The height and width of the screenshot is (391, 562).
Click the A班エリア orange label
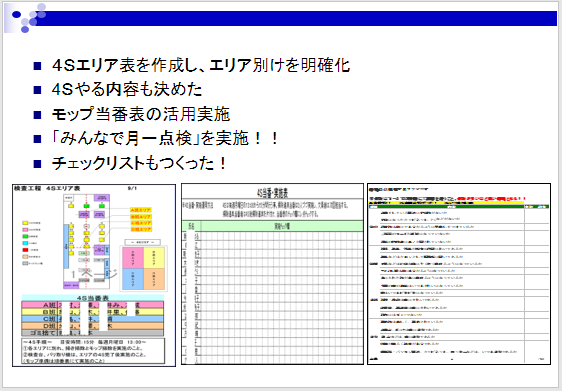point(141,210)
